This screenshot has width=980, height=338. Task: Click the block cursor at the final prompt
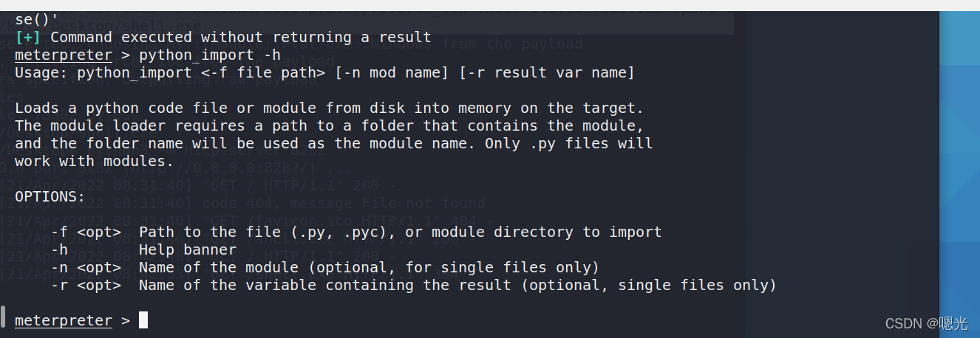(143, 320)
